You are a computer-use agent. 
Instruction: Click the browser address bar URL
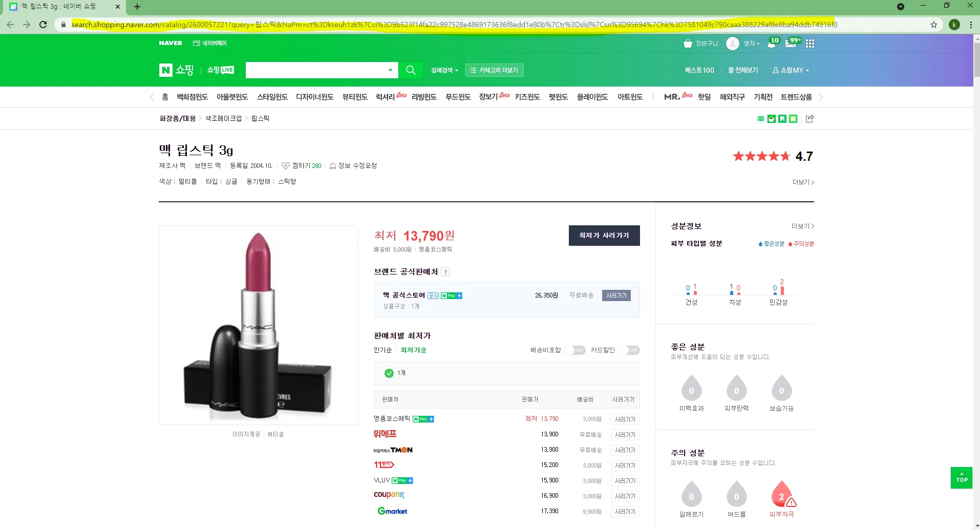pos(454,25)
